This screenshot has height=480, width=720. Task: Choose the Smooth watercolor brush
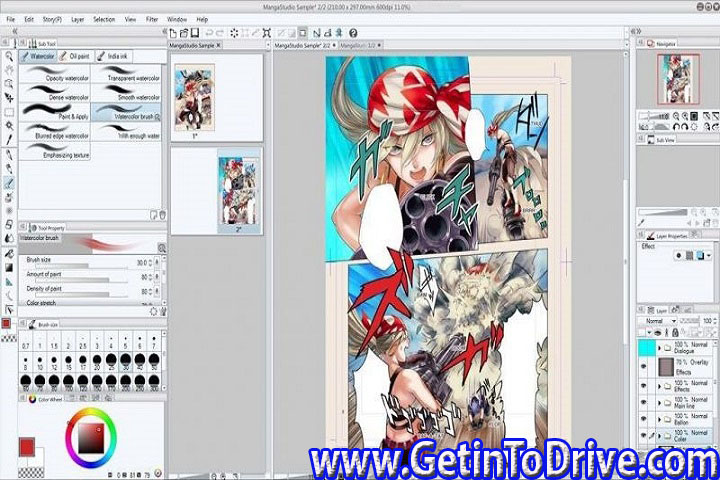click(126, 93)
